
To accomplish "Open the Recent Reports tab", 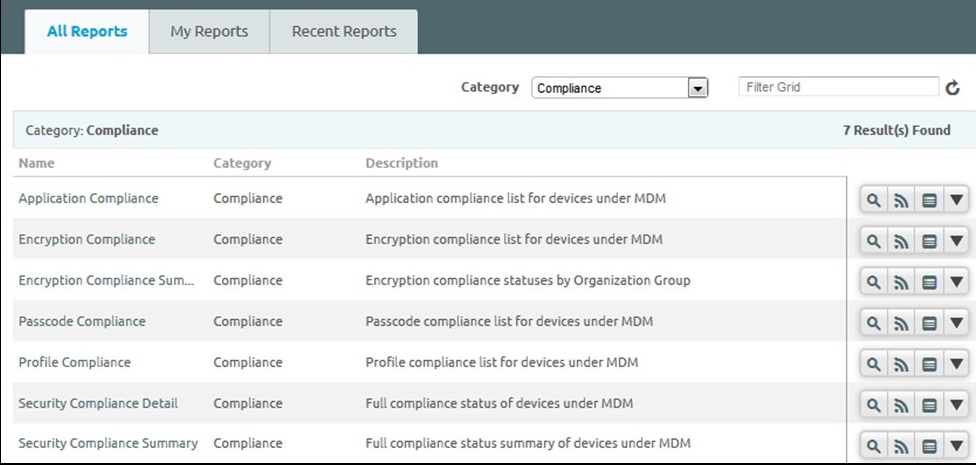I will pos(344,31).
